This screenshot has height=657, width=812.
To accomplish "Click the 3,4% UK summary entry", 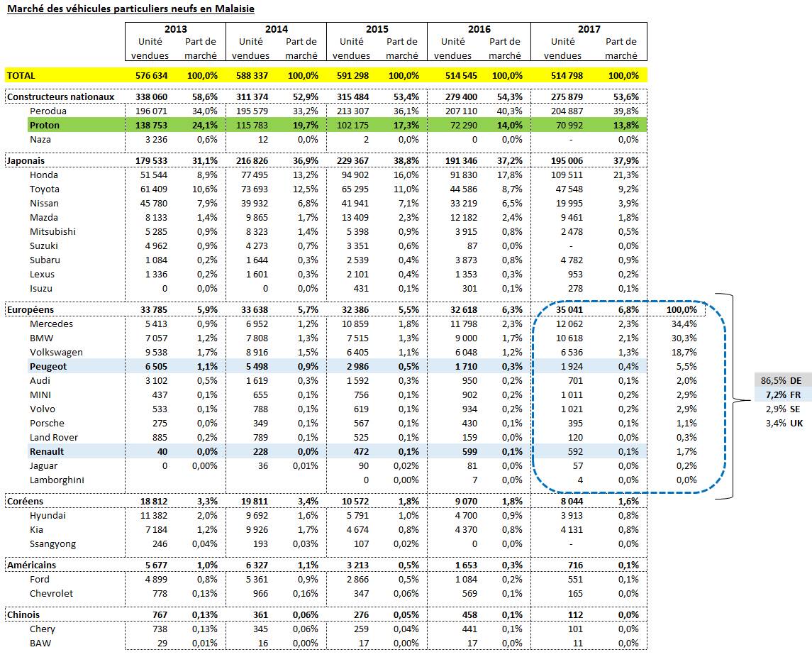I will point(784,424).
